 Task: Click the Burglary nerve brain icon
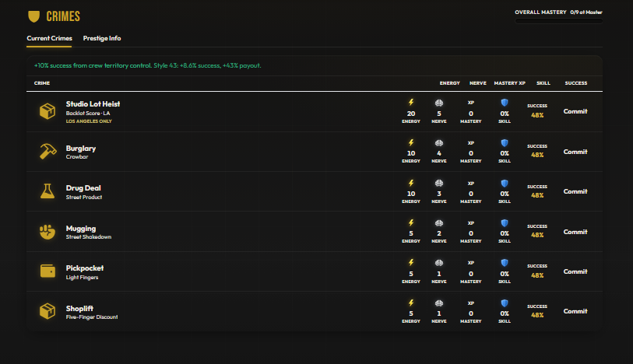[x=439, y=143]
